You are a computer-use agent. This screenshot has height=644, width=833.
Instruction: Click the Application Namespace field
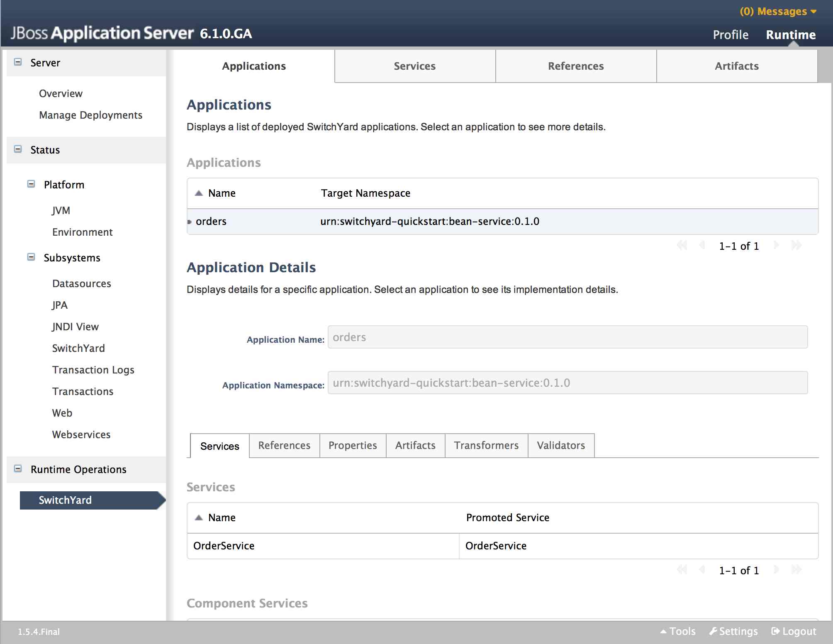[568, 383]
